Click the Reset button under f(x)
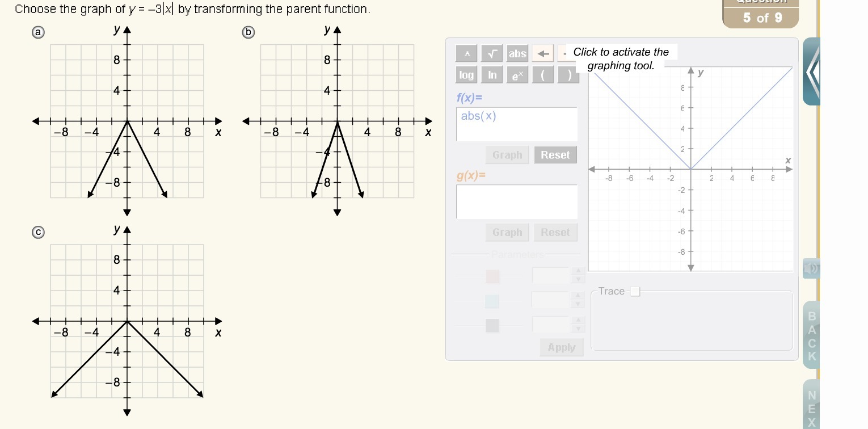The width and height of the screenshot is (868, 429). [x=555, y=155]
